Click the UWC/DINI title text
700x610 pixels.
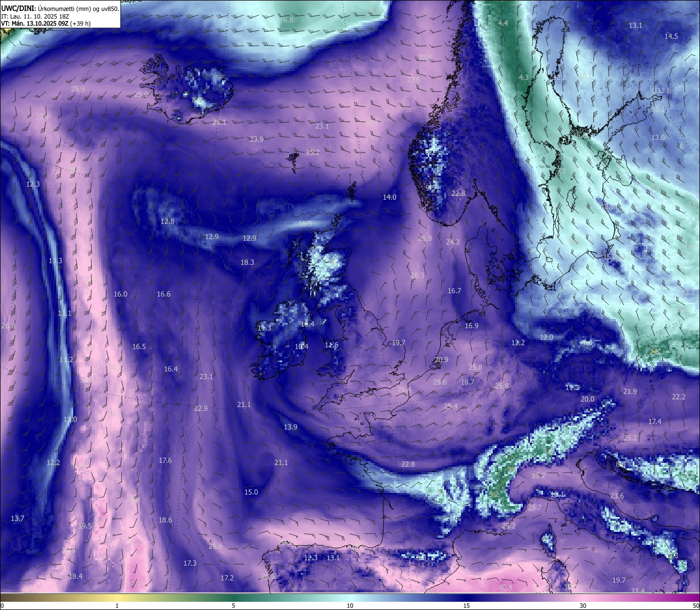[x=17, y=8]
